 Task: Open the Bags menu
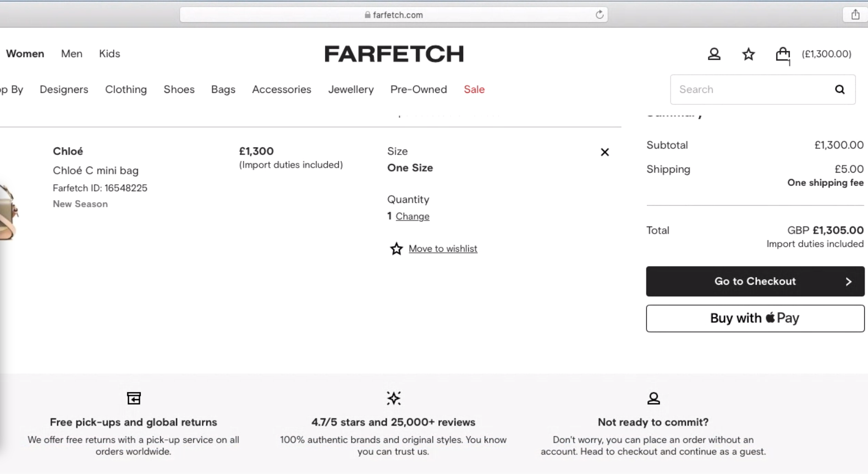(x=223, y=90)
